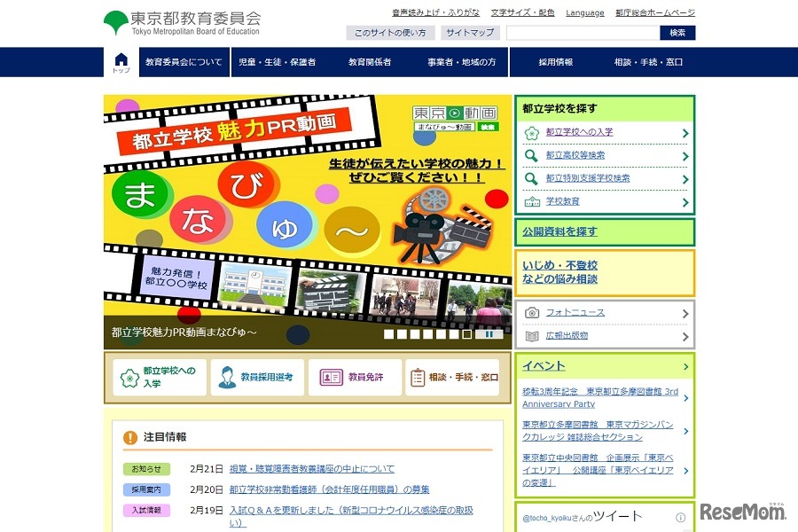
Task: Expand the chevron next to 学校教育
Action: pyautogui.click(x=684, y=201)
